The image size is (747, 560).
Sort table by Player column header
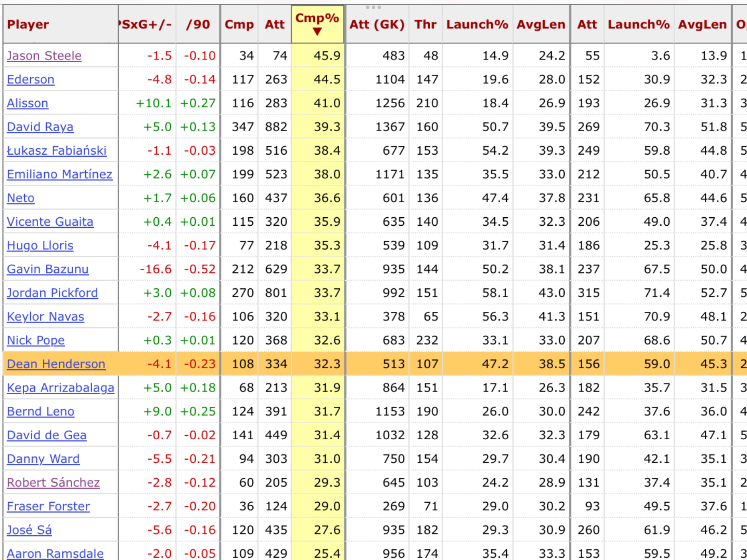point(28,24)
